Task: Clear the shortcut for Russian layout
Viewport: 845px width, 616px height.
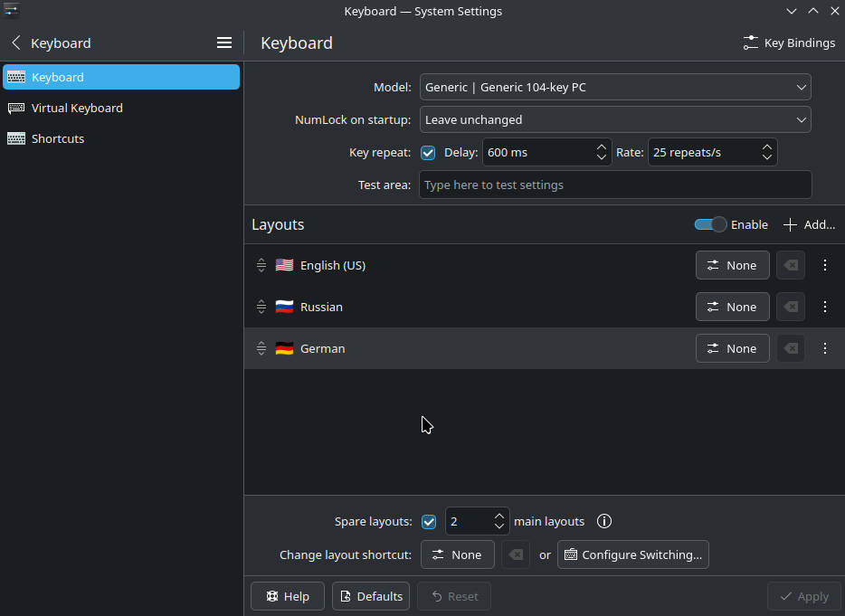Action: point(791,307)
